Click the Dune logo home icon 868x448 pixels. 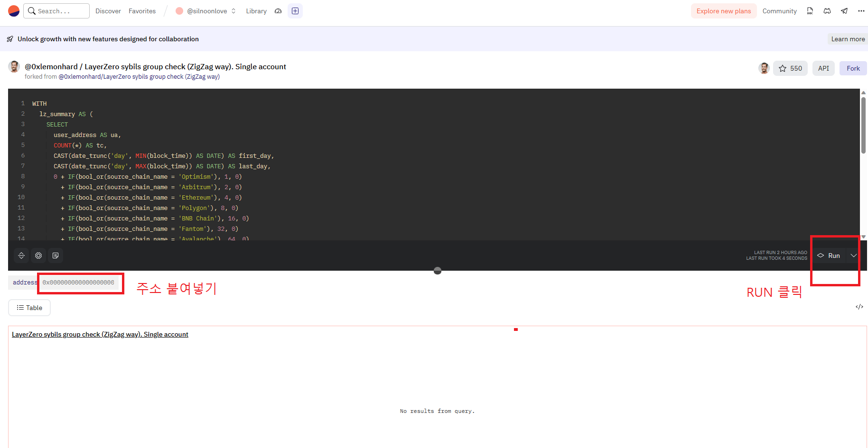pyautogui.click(x=14, y=11)
